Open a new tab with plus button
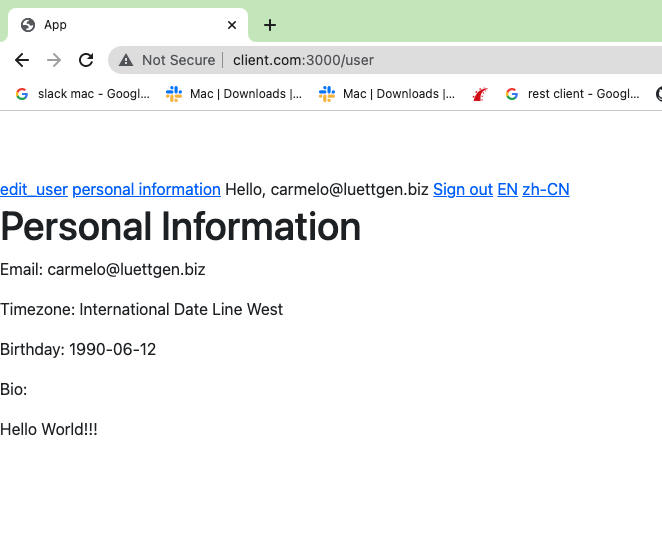 [x=270, y=25]
